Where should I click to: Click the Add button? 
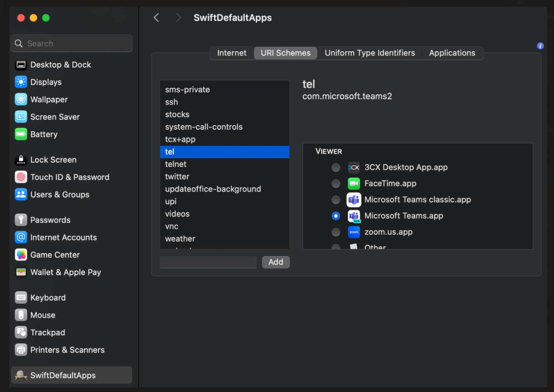click(276, 262)
